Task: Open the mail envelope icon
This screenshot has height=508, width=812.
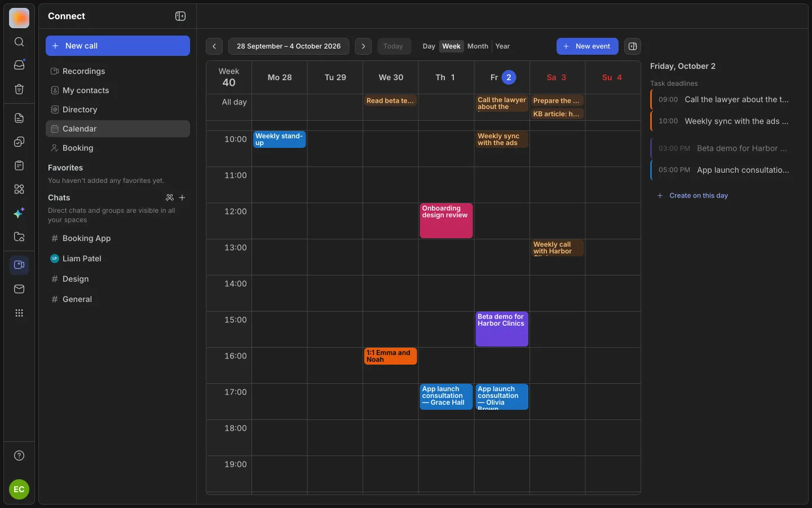Action: [19, 289]
